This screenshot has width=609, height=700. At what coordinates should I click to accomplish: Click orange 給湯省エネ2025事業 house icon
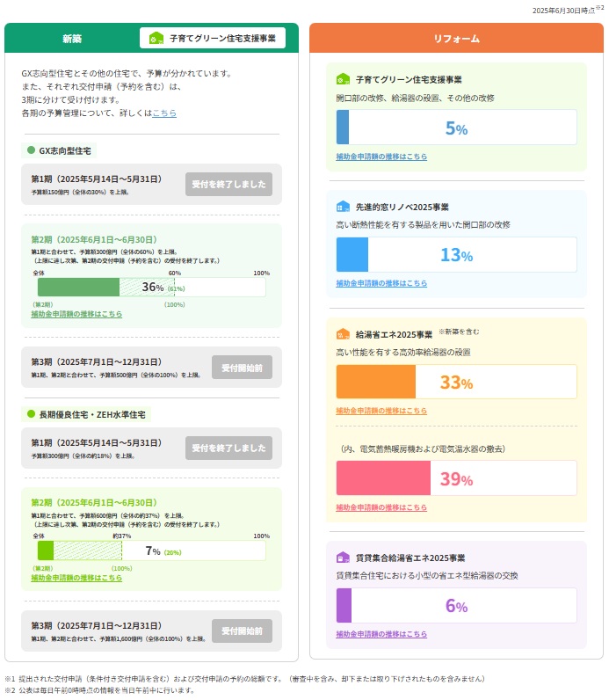[343, 334]
